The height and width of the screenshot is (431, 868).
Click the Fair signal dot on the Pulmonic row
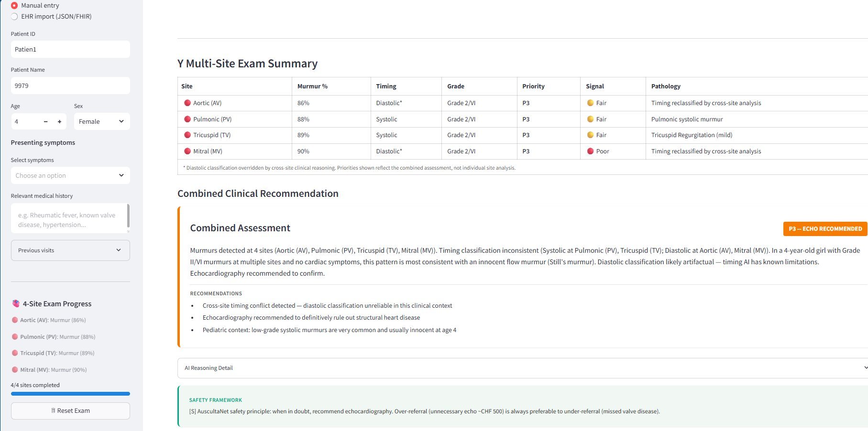click(x=591, y=119)
